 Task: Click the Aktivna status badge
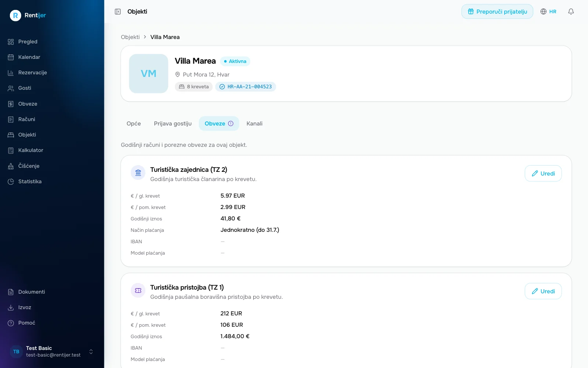pyautogui.click(x=235, y=61)
